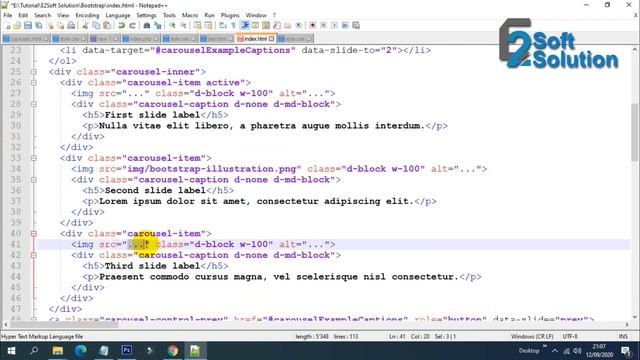640x360 pixels.
Task: Click 'Third slide label' text on line 43
Action: click(x=152, y=266)
